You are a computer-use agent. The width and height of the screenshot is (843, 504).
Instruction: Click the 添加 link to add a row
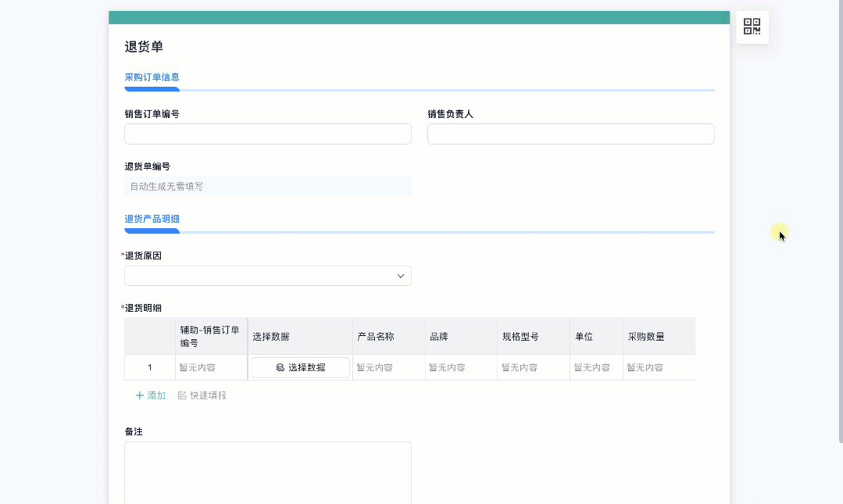pos(151,395)
